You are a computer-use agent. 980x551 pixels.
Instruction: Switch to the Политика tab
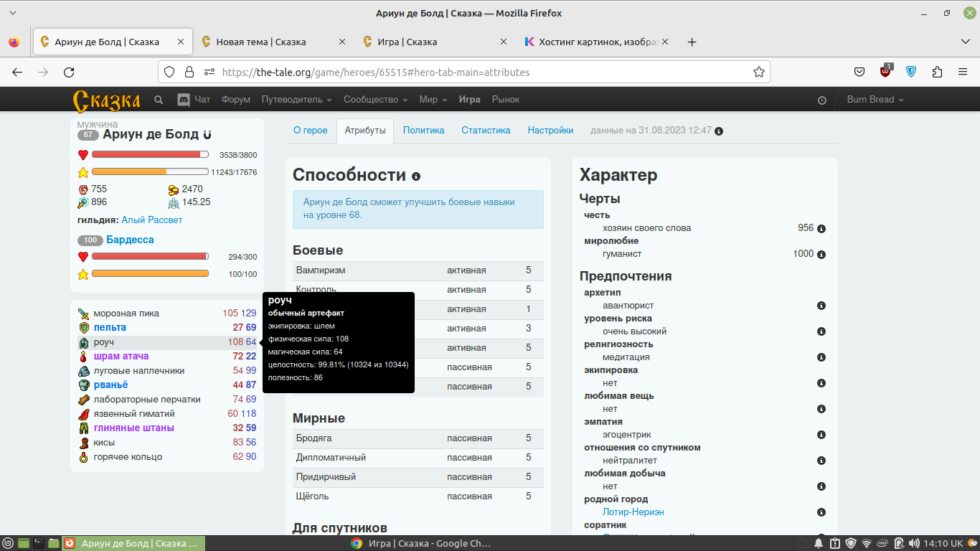423,131
